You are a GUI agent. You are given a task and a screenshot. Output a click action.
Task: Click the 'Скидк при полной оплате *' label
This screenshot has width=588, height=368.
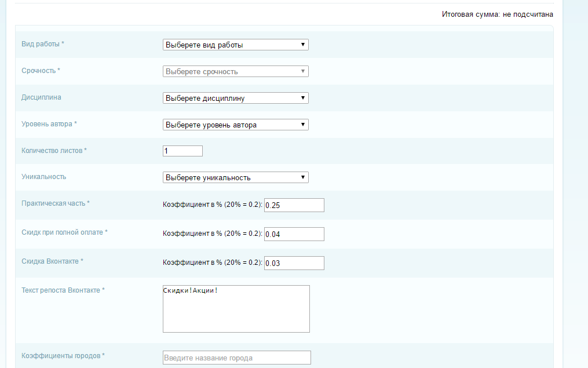(64, 232)
